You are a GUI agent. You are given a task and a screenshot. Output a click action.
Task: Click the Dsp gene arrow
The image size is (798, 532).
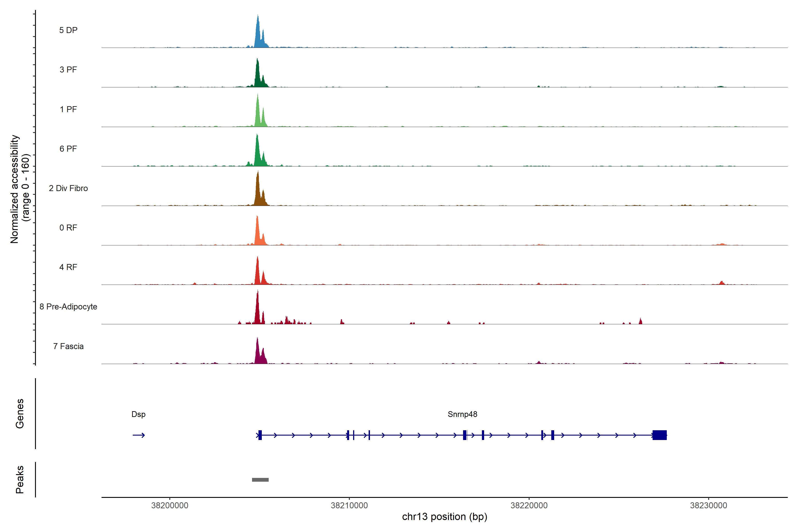point(139,435)
